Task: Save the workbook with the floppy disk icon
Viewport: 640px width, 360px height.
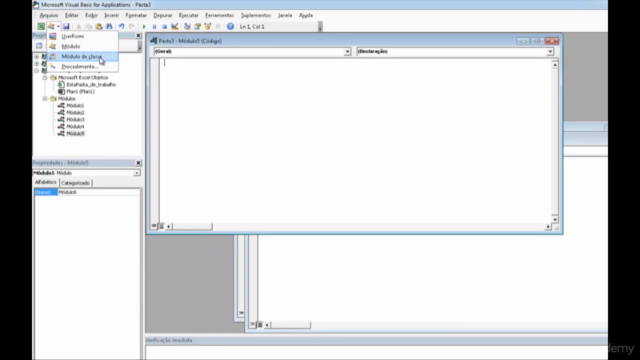Action: pos(66,27)
